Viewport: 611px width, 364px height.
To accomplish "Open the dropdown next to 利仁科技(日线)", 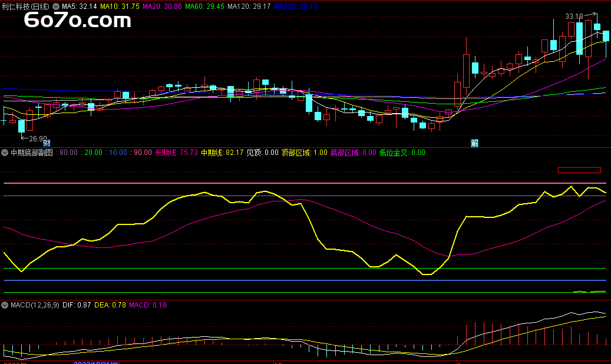I will [56, 6].
